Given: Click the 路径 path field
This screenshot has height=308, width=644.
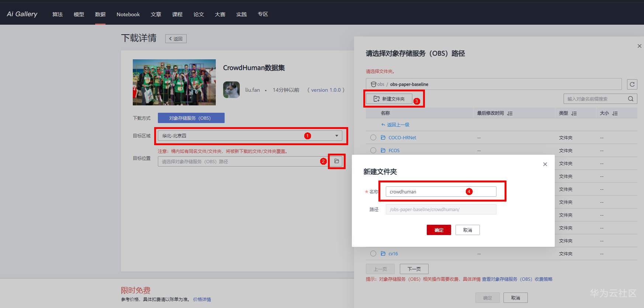Looking at the screenshot, I should pyautogui.click(x=441, y=209).
